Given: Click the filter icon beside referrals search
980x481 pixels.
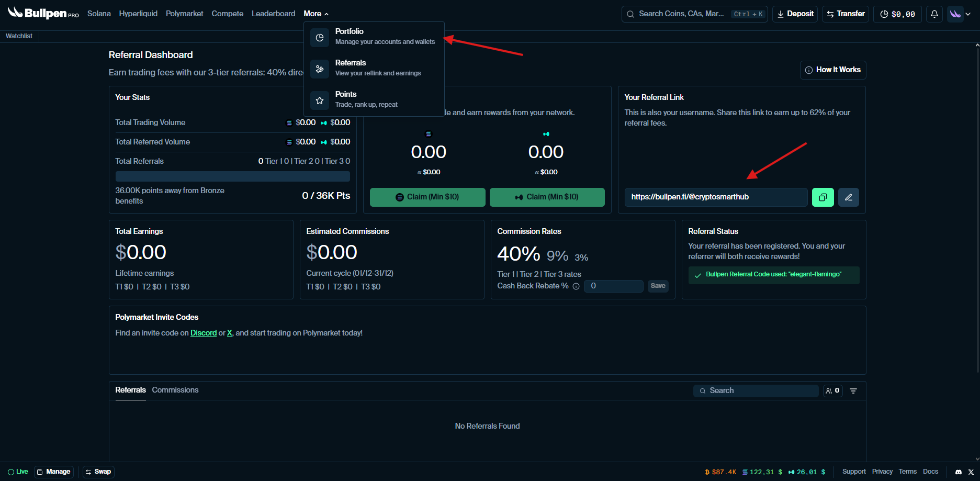Looking at the screenshot, I should coord(853,391).
